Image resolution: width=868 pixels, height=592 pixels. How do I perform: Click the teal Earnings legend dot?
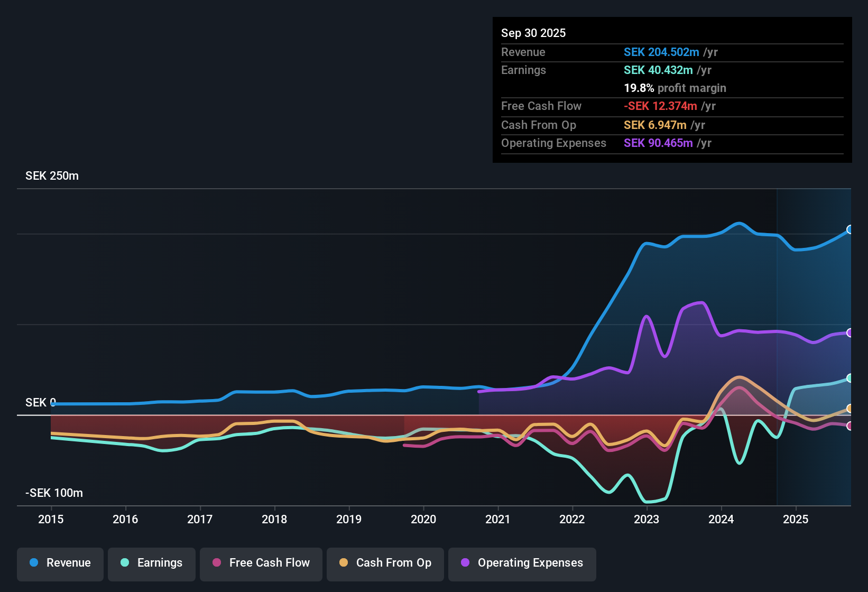[125, 563]
